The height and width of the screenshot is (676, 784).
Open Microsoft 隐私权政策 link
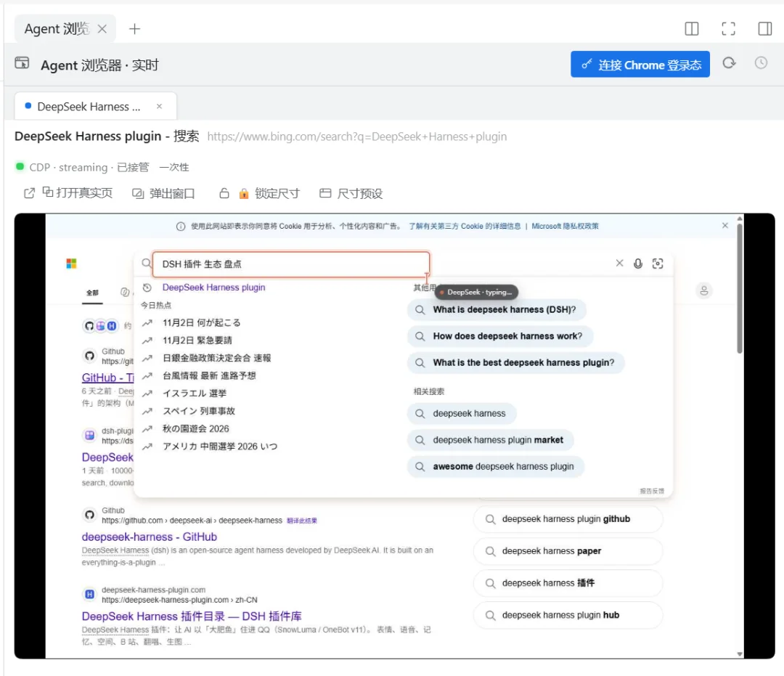565,226
